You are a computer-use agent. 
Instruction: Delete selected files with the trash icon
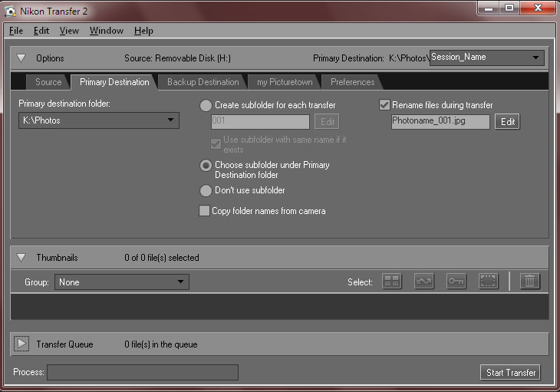[x=529, y=281]
